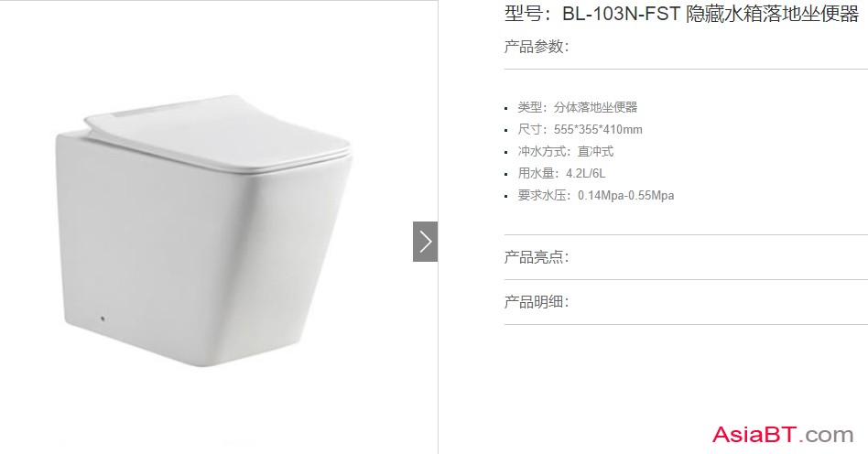Select the 555*355*410mm dimension value
Viewport: 868px width, 454px height.
coord(598,130)
